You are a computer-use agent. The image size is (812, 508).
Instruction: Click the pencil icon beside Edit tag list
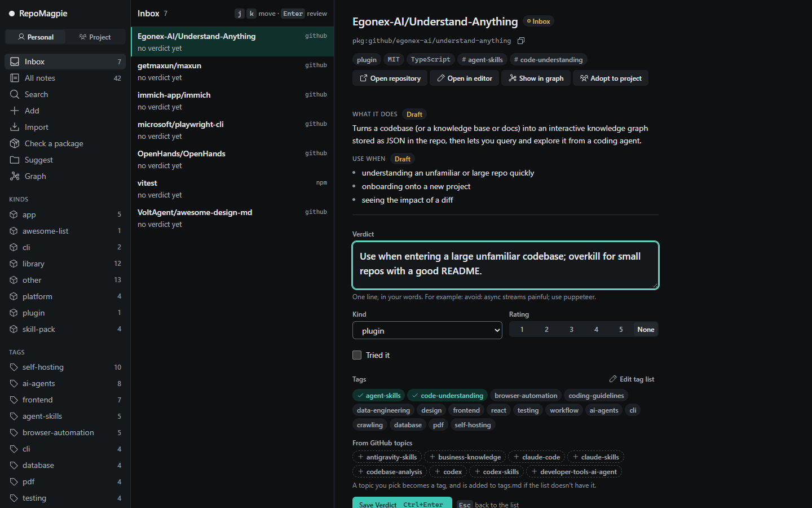click(613, 379)
